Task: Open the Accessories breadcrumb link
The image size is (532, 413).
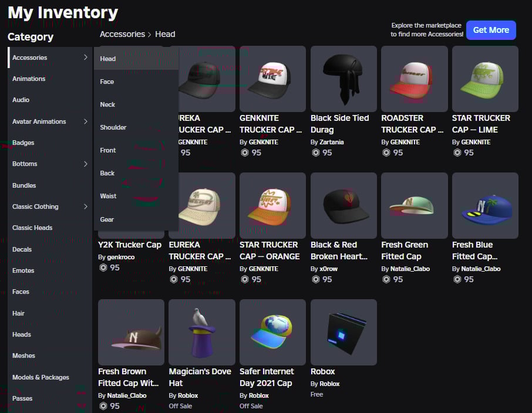Action: pyautogui.click(x=123, y=34)
